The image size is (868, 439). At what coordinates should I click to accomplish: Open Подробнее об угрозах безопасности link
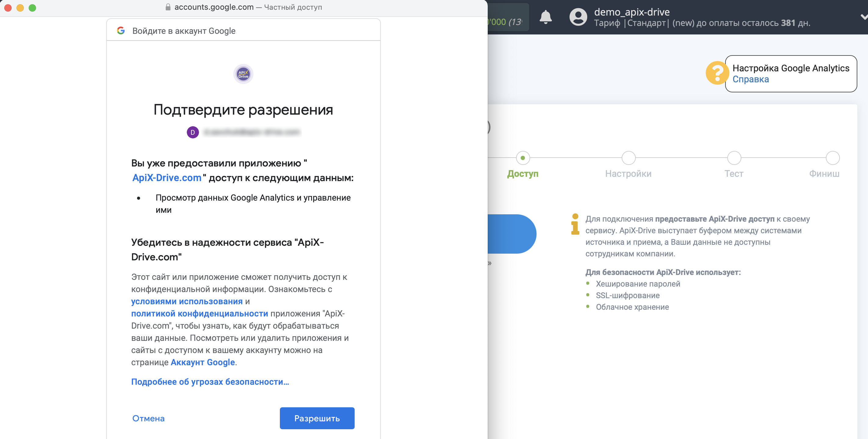[210, 382]
